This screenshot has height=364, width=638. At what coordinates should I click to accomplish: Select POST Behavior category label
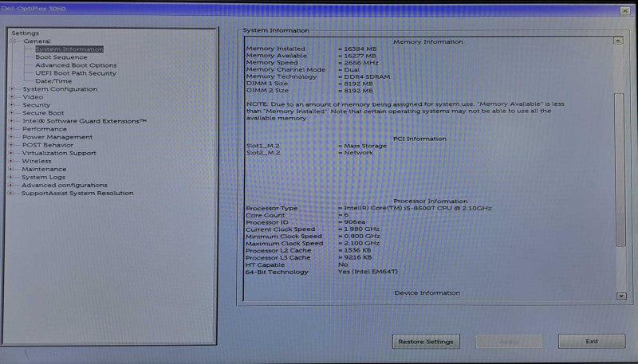(x=48, y=145)
